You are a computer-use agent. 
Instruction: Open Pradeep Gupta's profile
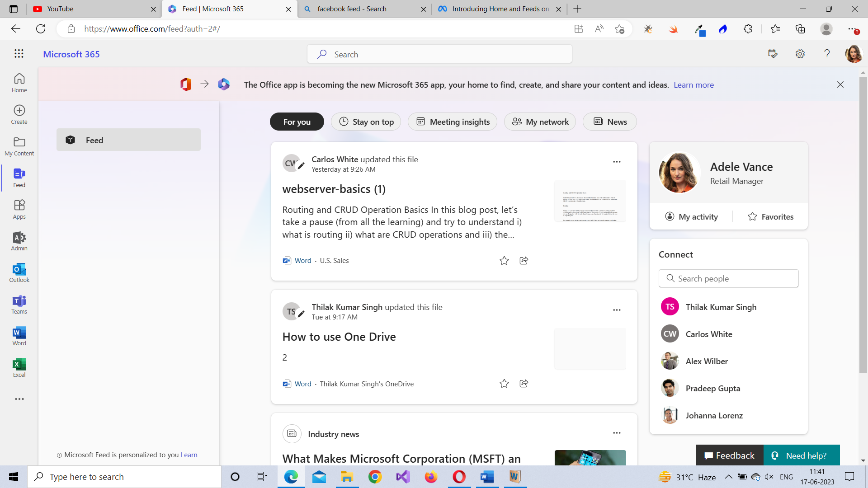pyautogui.click(x=701, y=388)
